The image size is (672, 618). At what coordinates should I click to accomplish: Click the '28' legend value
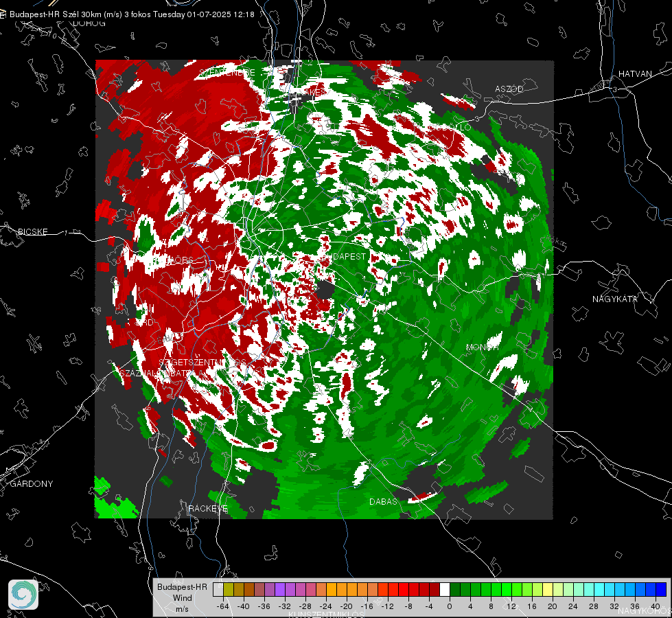point(594,606)
